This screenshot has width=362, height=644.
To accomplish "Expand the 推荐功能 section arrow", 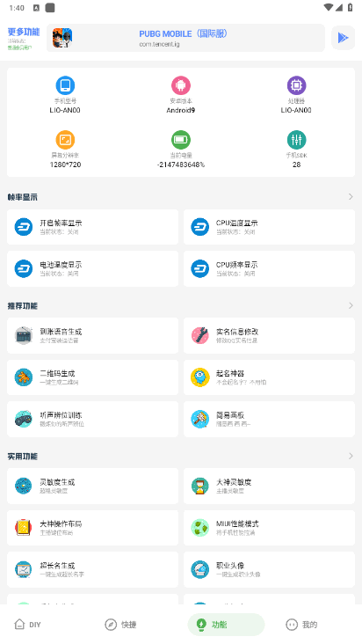I will tap(351, 305).
